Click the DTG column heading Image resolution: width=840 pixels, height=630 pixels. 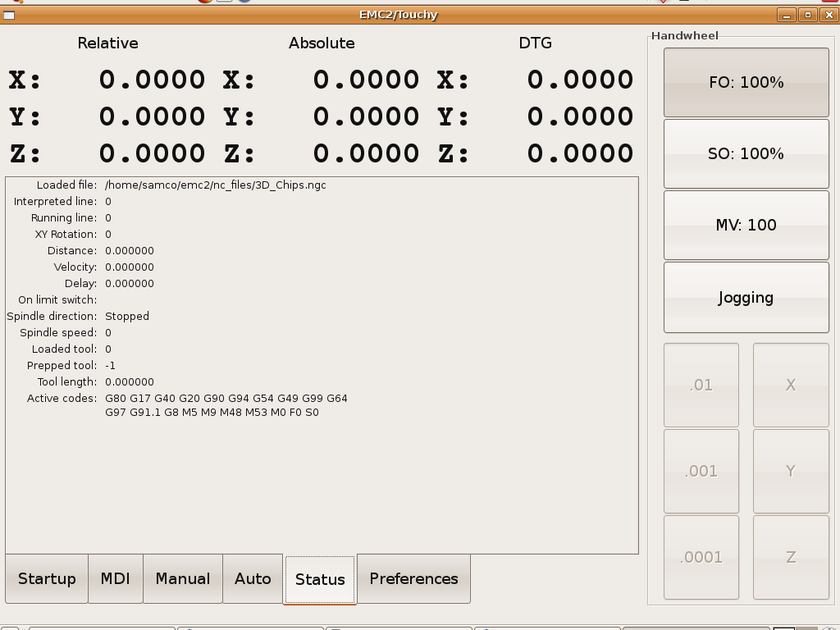[535, 43]
